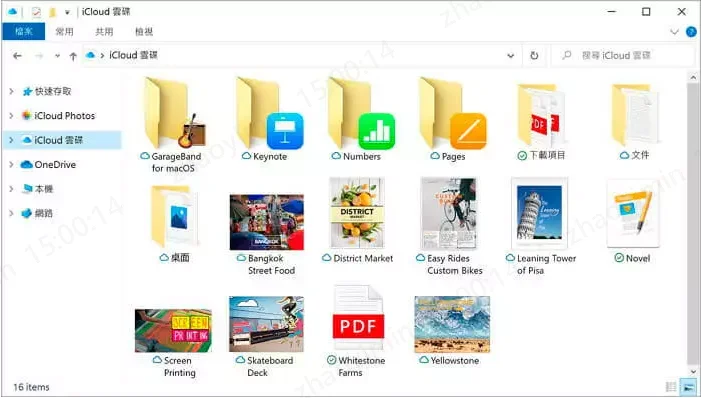Refresh the iCloud 雲碟 folder view
Viewport: 701px width, 398px height.
coord(534,55)
